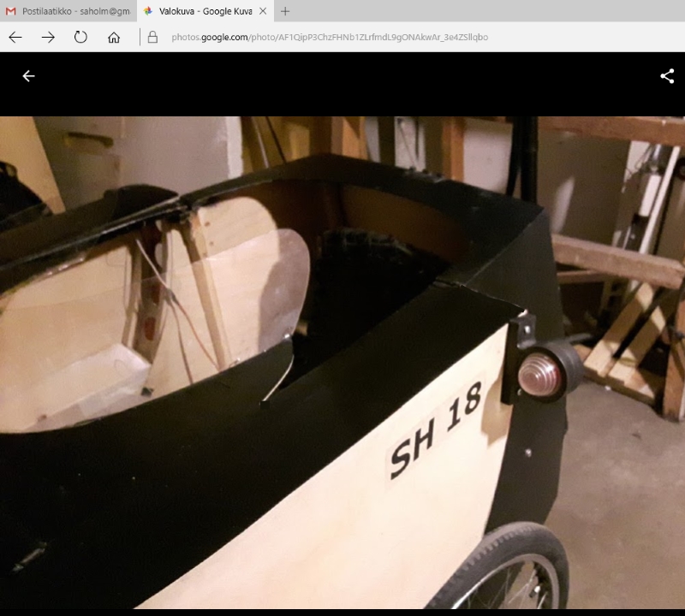
Task: Go forward in browser history
Action: 48,37
